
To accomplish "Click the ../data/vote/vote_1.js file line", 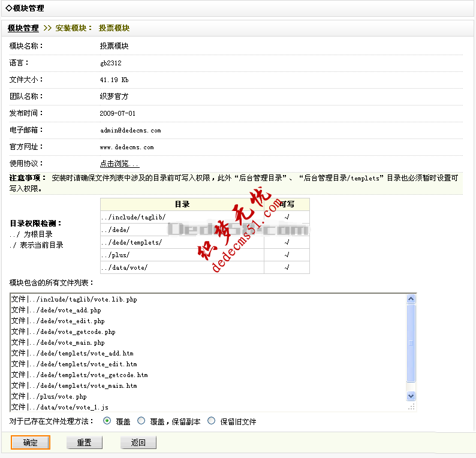I will 60,407.
